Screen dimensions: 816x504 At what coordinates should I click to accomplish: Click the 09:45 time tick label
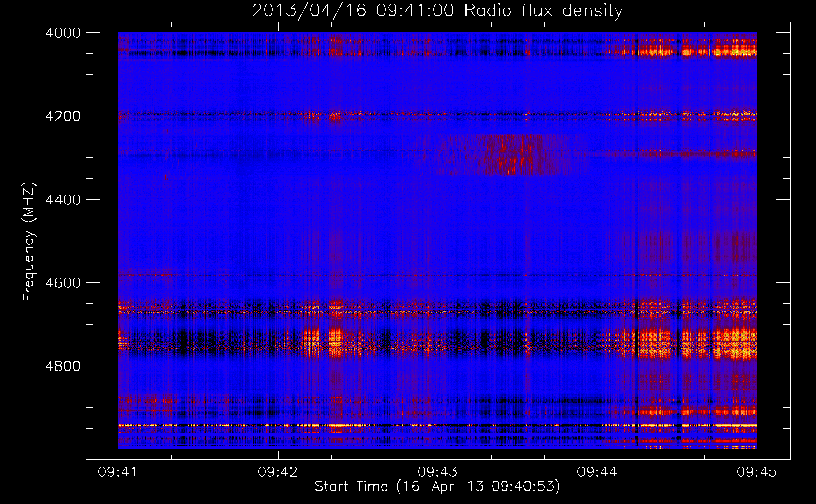pos(757,472)
